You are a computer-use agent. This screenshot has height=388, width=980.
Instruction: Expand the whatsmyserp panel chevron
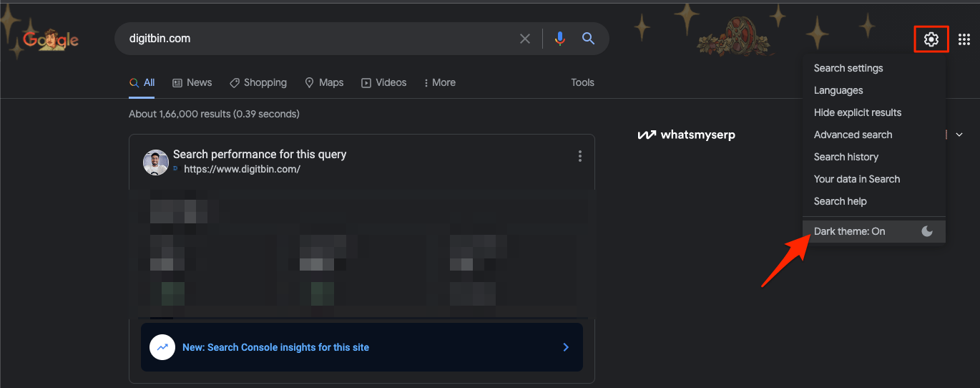tap(959, 135)
